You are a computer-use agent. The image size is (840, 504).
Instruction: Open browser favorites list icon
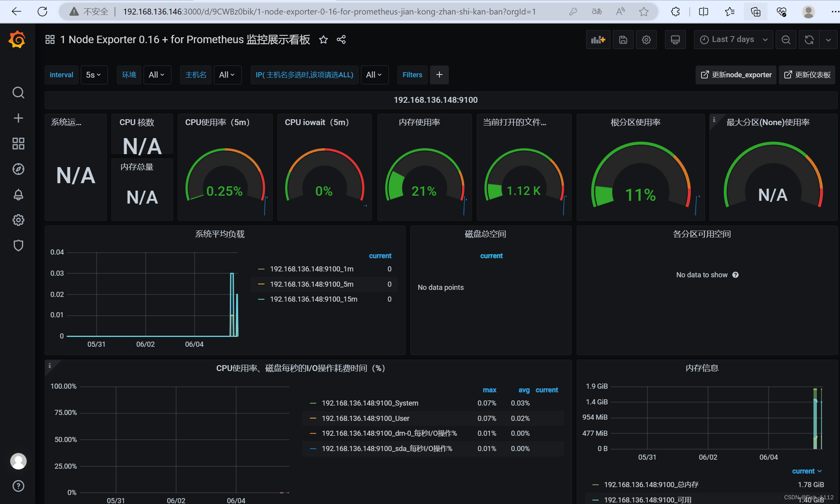[x=730, y=11]
